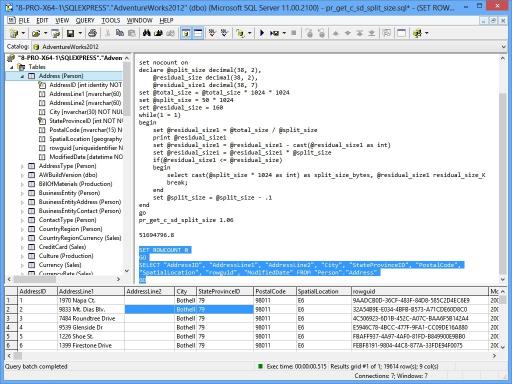Click the Cut scissors icon

(107, 33)
